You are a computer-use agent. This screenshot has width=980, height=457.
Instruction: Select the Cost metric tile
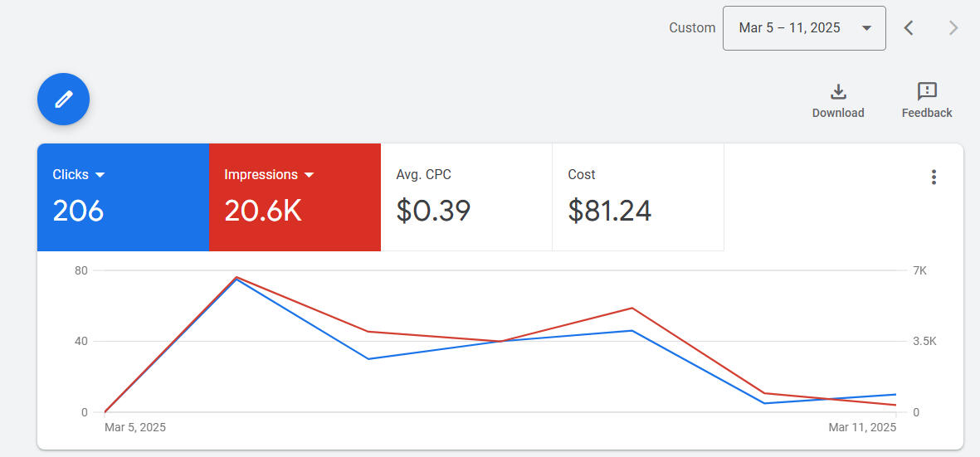[637, 197]
